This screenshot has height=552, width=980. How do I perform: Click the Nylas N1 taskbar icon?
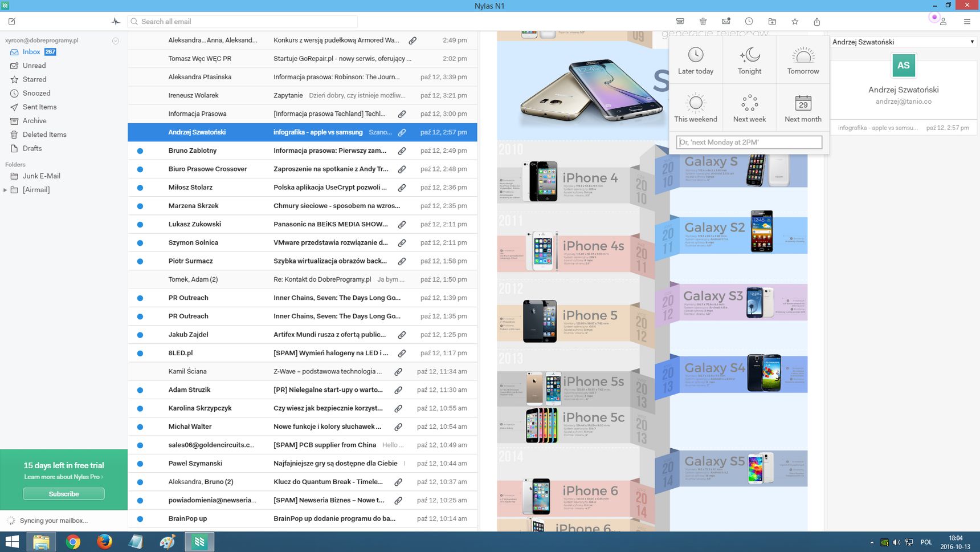click(199, 542)
